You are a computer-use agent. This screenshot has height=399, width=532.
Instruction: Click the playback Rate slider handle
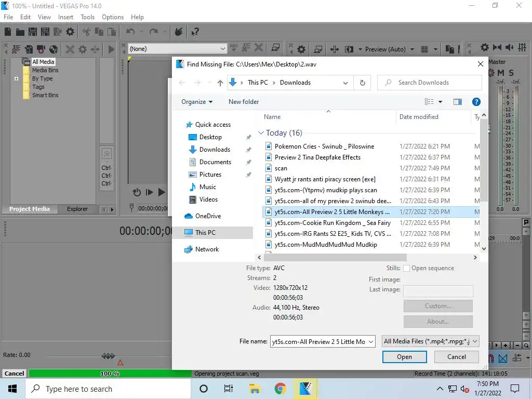tap(108, 355)
